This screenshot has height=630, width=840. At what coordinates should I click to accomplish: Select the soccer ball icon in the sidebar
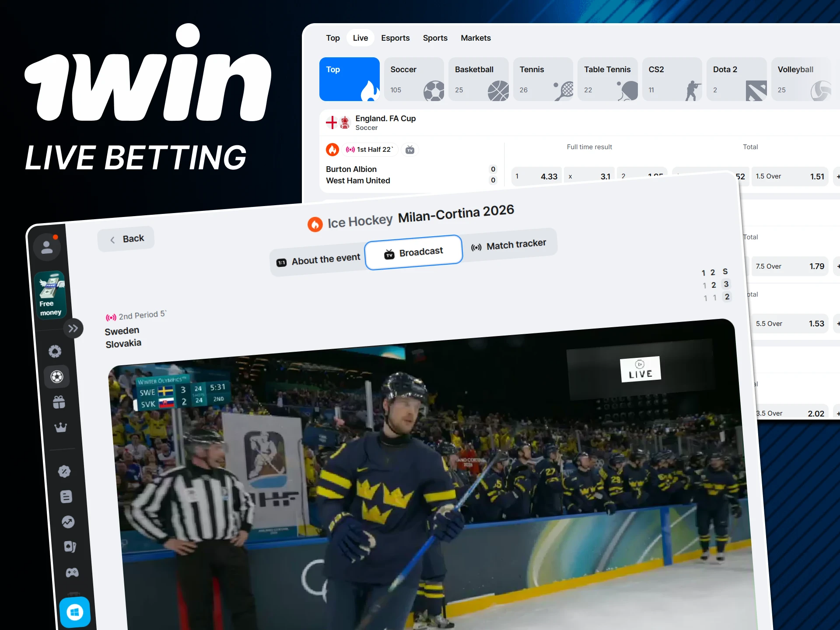coord(57,377)
